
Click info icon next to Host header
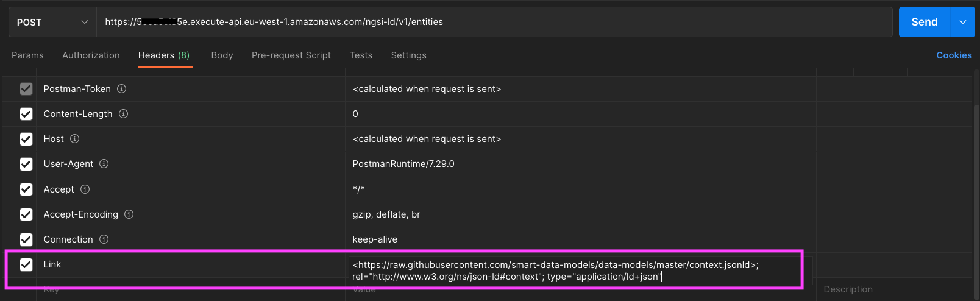[75, 139]
